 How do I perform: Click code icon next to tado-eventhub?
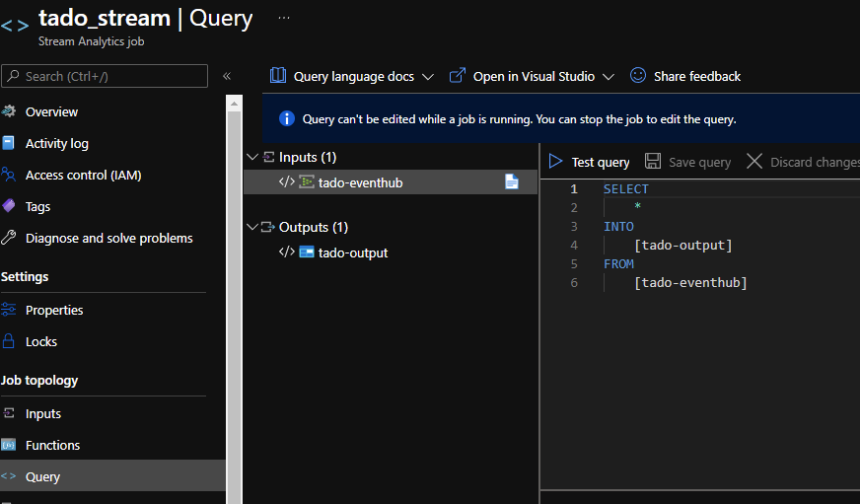[x=287, y=181]
